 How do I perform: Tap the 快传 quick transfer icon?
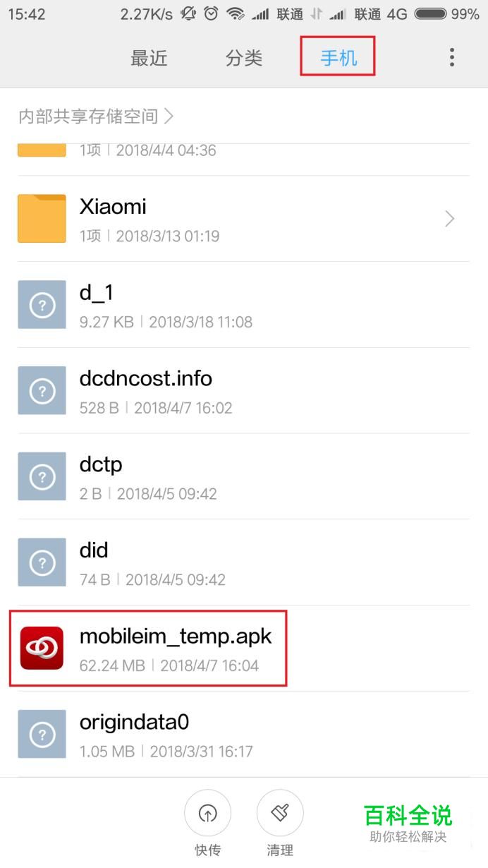pos(207,814)
